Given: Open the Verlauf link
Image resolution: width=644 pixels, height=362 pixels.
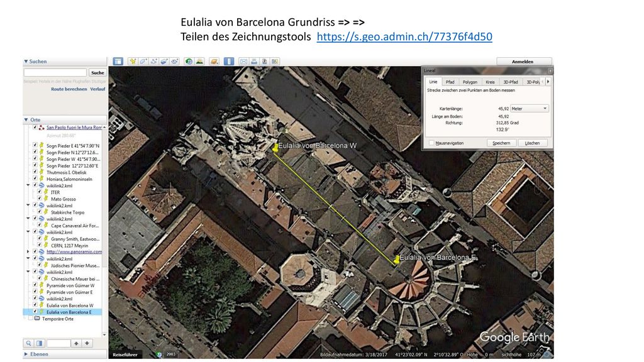Looking at the screenshot, I should click(x=97, y=89).
